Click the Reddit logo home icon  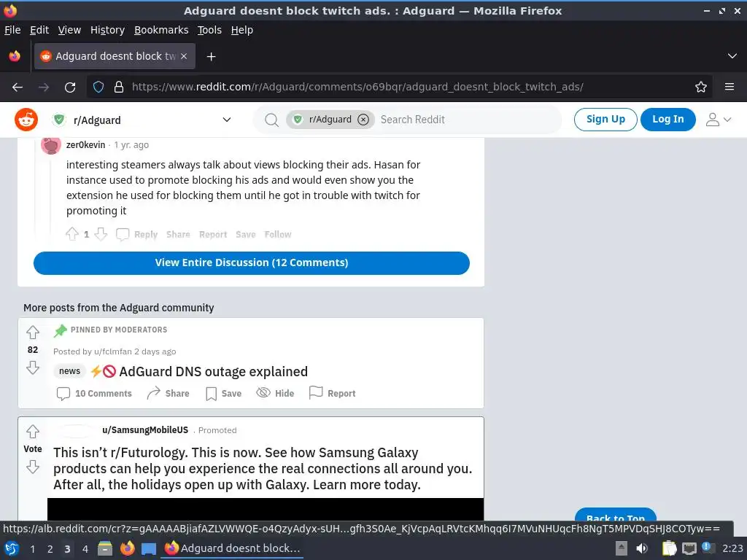tap(26, 120)
